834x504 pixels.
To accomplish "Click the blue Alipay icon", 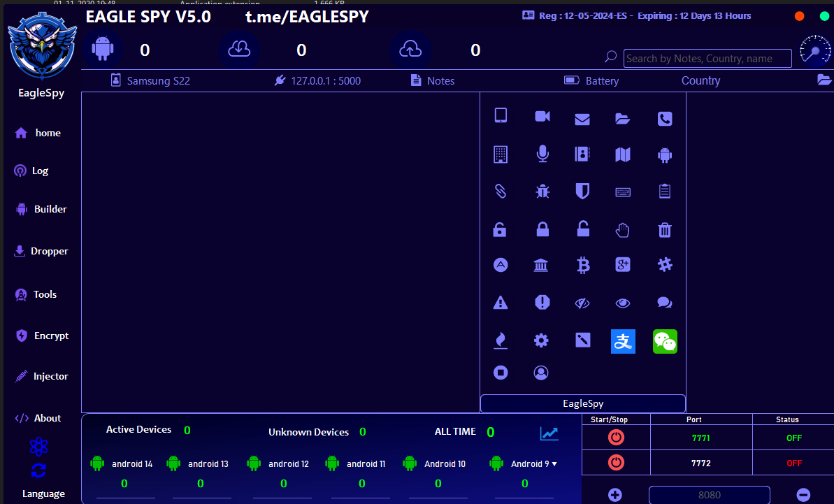I will click(623, 341).
